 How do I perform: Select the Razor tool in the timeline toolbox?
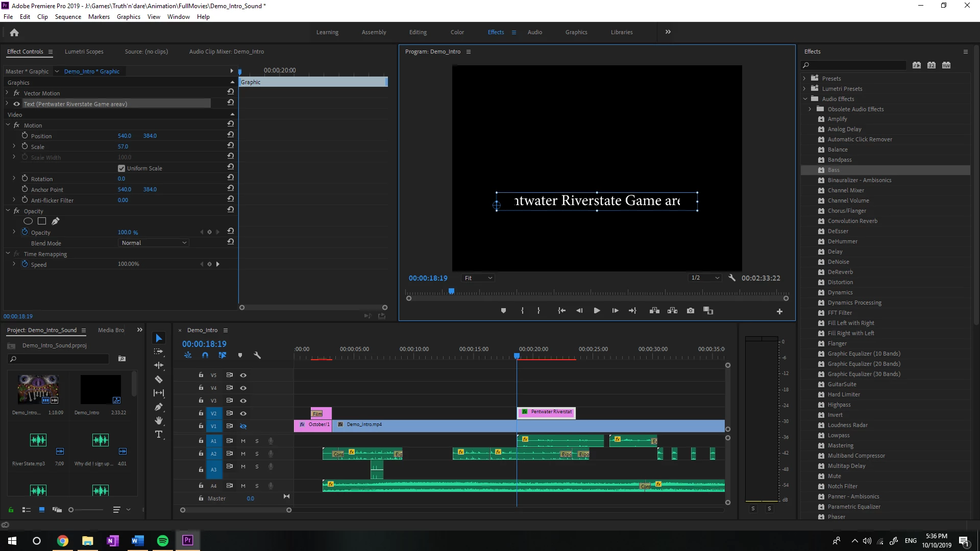pyautogui.click(x=159, y=379)
